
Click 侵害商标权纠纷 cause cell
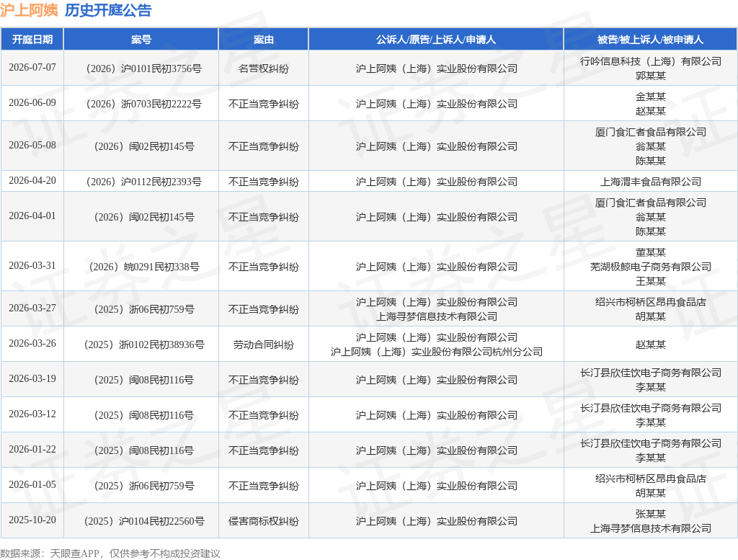[x=264, y=521]
